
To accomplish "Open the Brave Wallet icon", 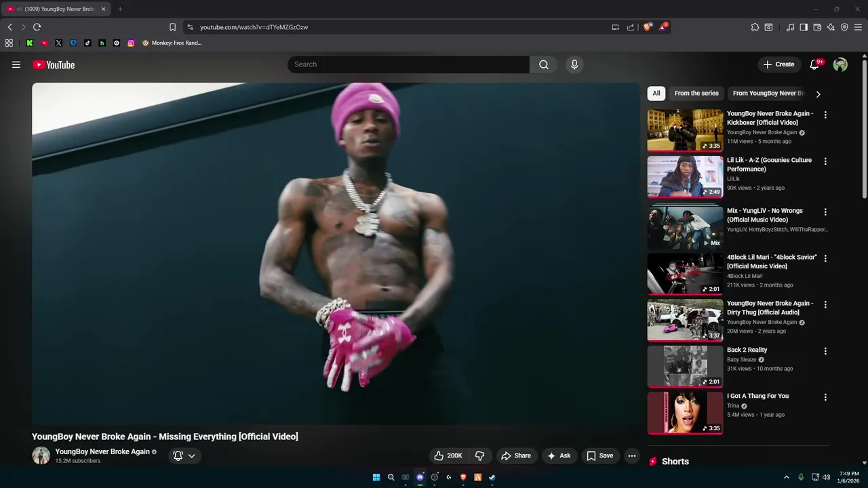I will coord(817,27).
